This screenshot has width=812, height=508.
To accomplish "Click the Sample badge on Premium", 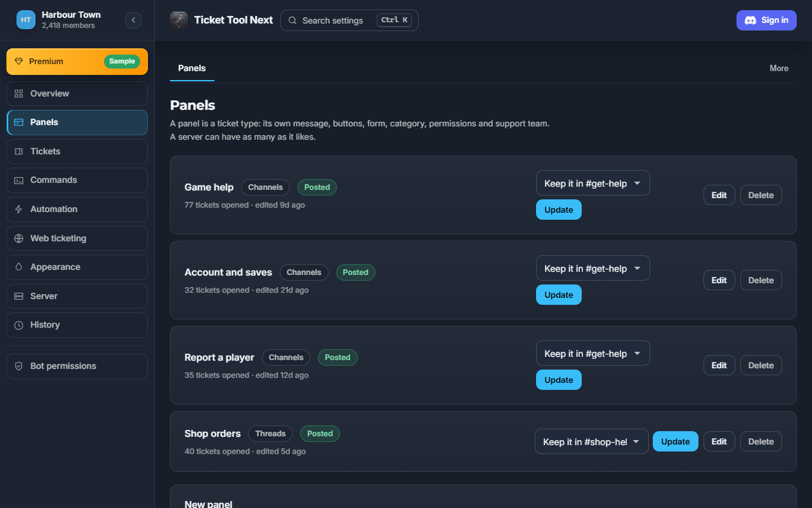I will 122,62.
